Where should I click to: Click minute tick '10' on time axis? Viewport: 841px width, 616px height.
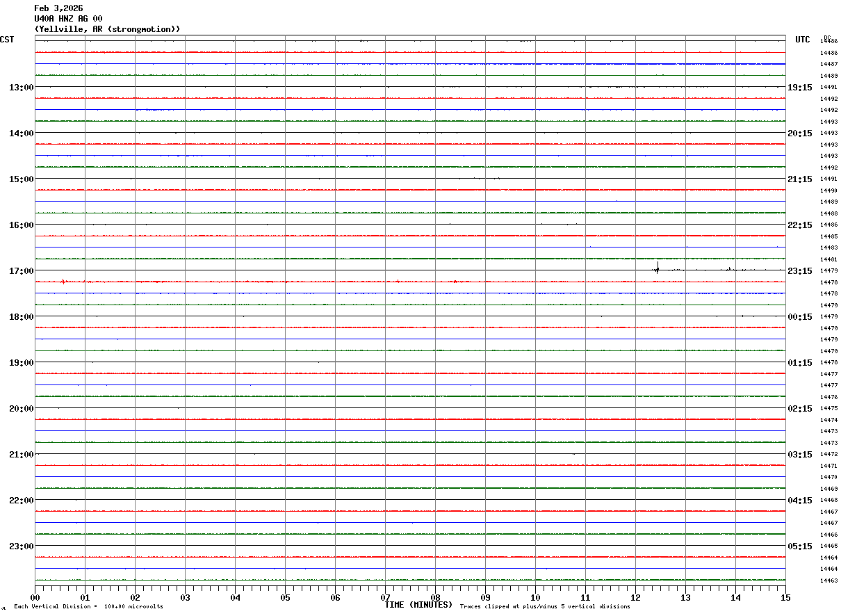tap(535, 597)
